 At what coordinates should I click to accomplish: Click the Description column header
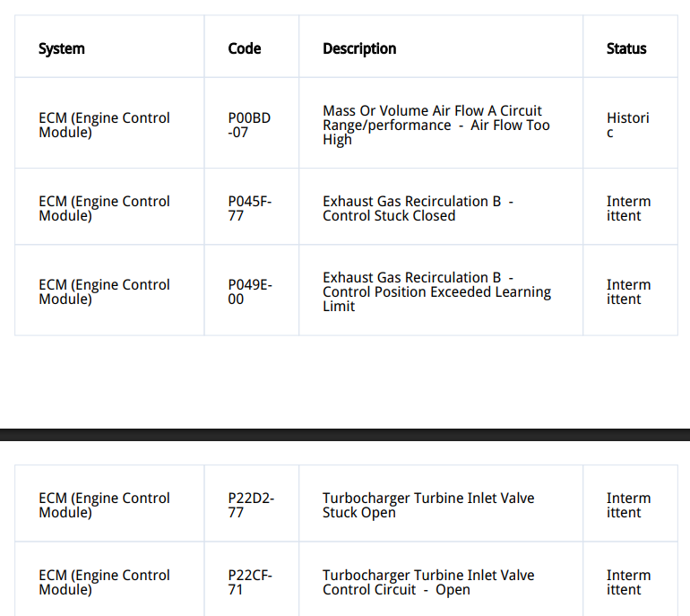(x=359, y=48)
